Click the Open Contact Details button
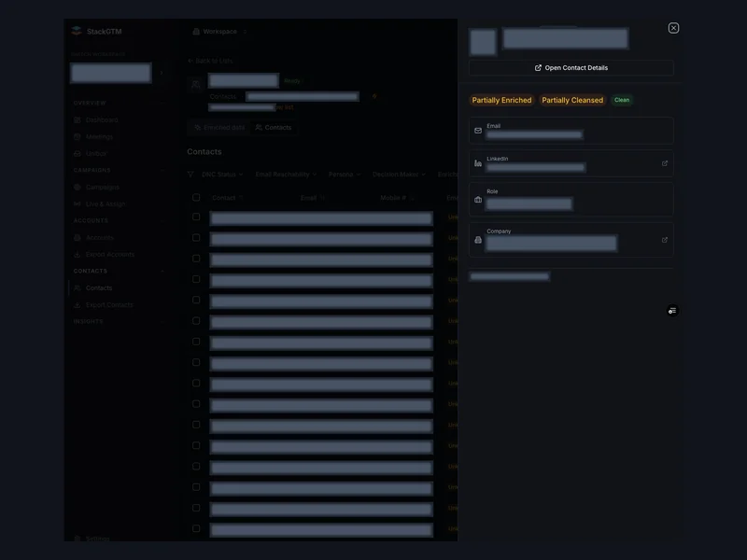Viewport: 747px width, 560px height. point(571,67)
